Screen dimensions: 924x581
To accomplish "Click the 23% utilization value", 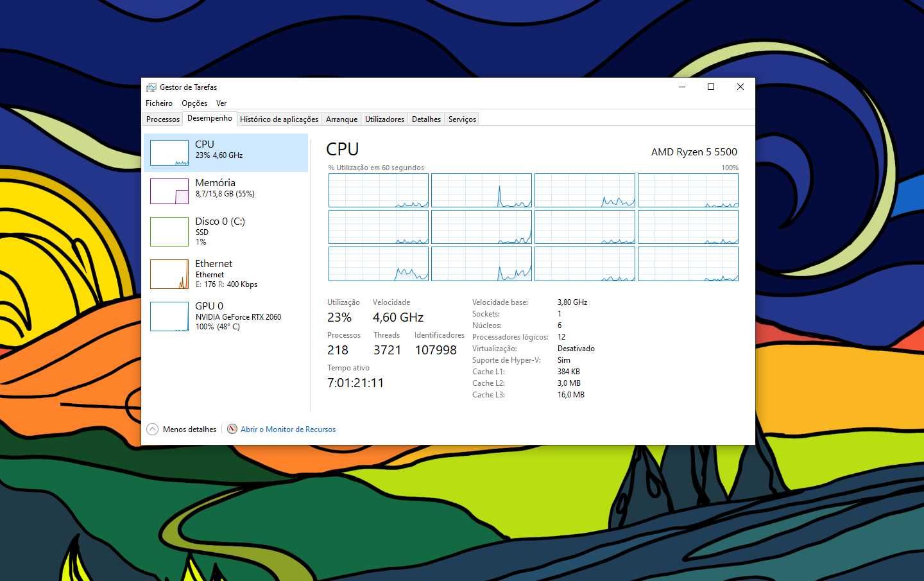I will point(339,317).
